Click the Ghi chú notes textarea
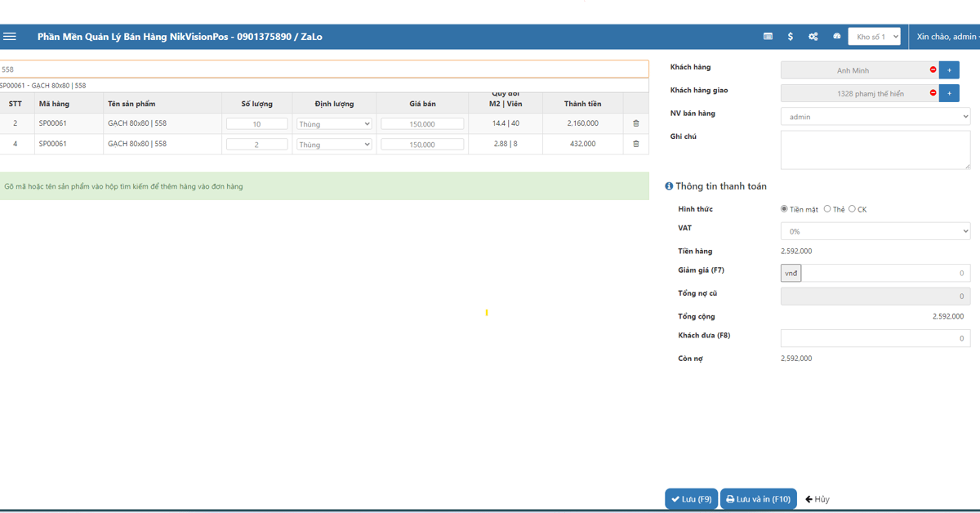980x513 pixels. [x=875, y=149]
